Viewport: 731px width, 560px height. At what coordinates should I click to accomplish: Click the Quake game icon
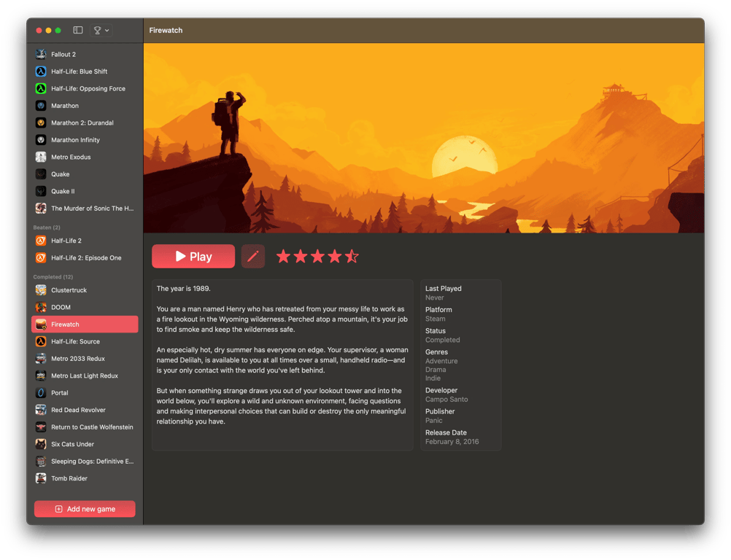tap(41, 174)
